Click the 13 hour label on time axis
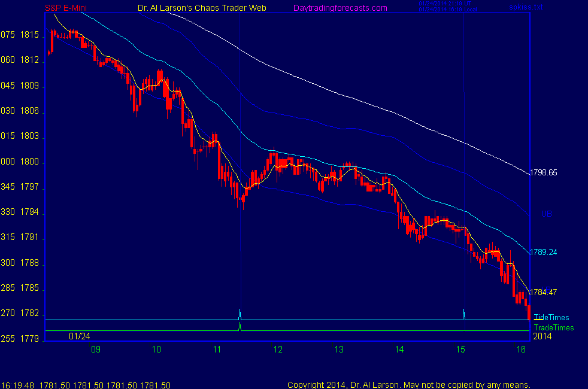 [339, 350]
